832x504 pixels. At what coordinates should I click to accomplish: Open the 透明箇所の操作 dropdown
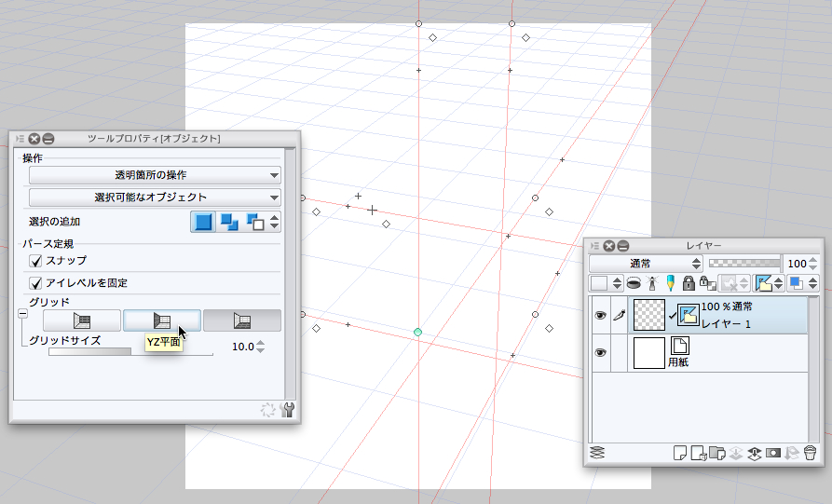click(155, 174)
